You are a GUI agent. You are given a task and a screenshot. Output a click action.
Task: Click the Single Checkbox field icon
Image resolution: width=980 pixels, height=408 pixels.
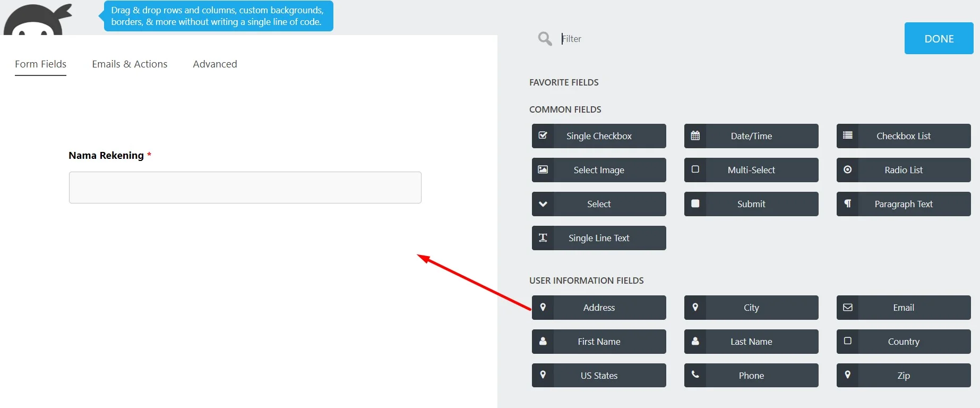(x=543, y=135)
